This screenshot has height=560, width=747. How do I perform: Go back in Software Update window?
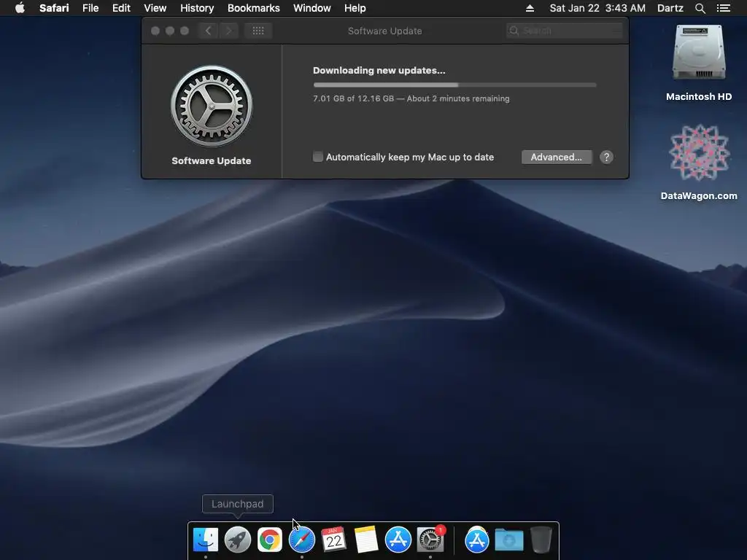pos(208,31)
